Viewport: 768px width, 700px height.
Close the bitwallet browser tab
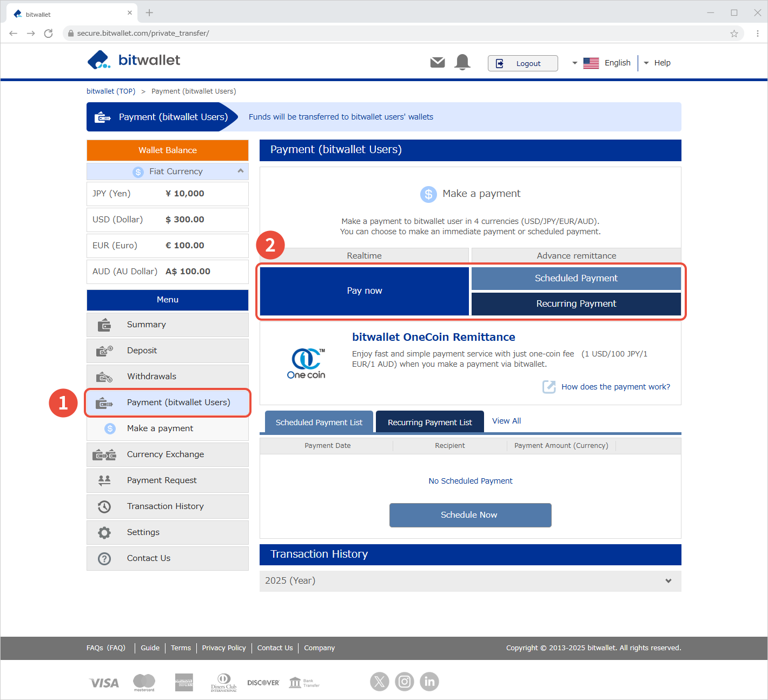coord(130,13)
